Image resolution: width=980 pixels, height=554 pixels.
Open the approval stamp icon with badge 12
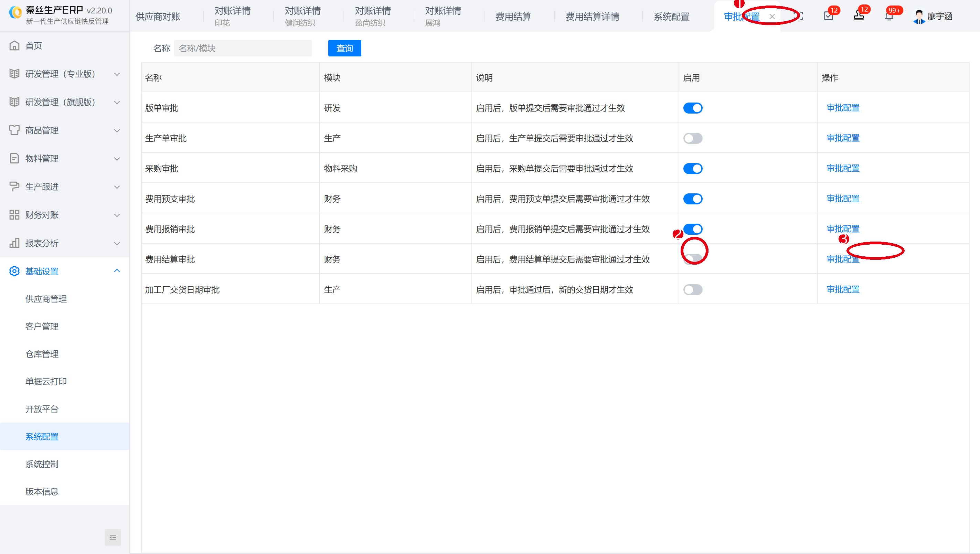pos(859,16)
